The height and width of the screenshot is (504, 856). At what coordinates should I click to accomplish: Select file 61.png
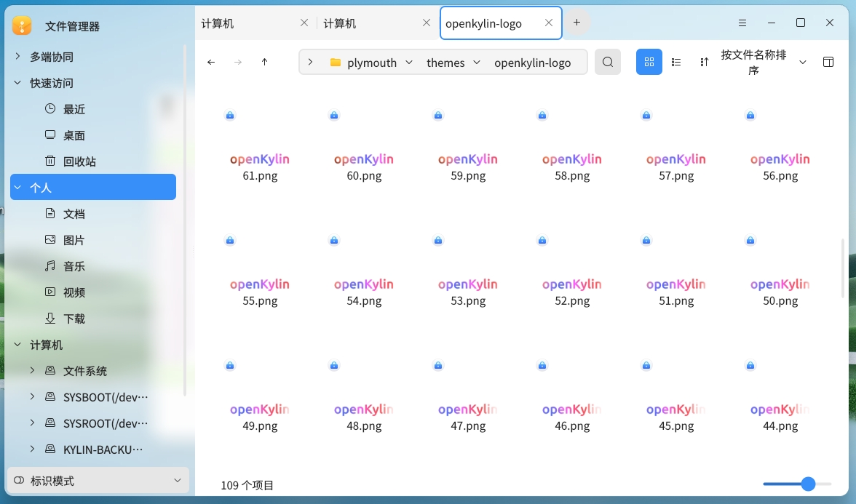click(x=260, y=146)
